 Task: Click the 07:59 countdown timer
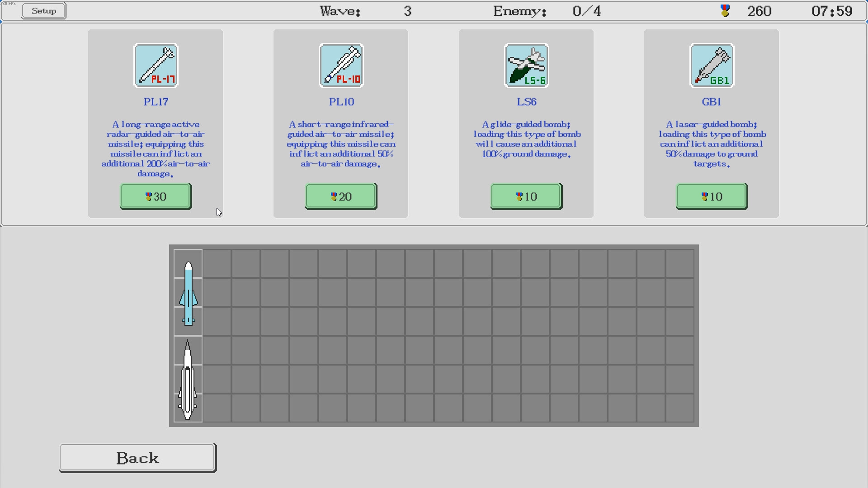(x=833, y=11)
